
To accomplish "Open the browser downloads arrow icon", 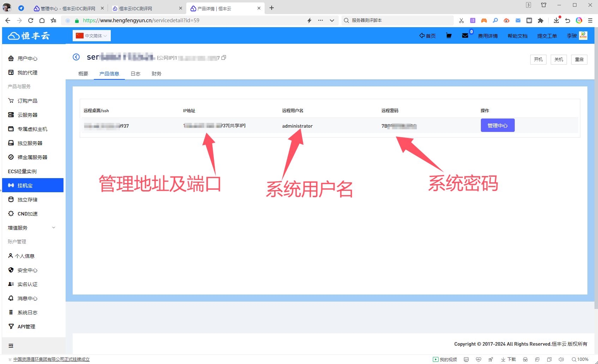I will (x=556, y=20).
